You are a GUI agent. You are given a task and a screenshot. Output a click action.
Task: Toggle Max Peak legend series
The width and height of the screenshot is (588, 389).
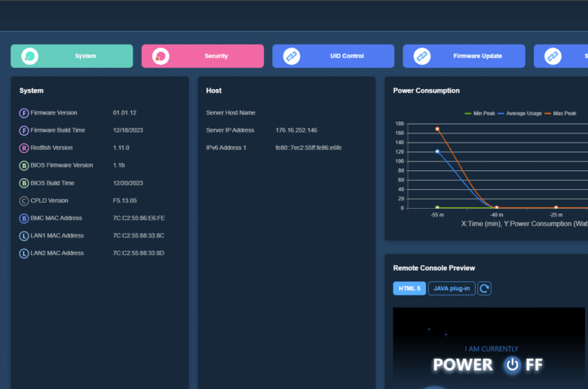point(560,113)
